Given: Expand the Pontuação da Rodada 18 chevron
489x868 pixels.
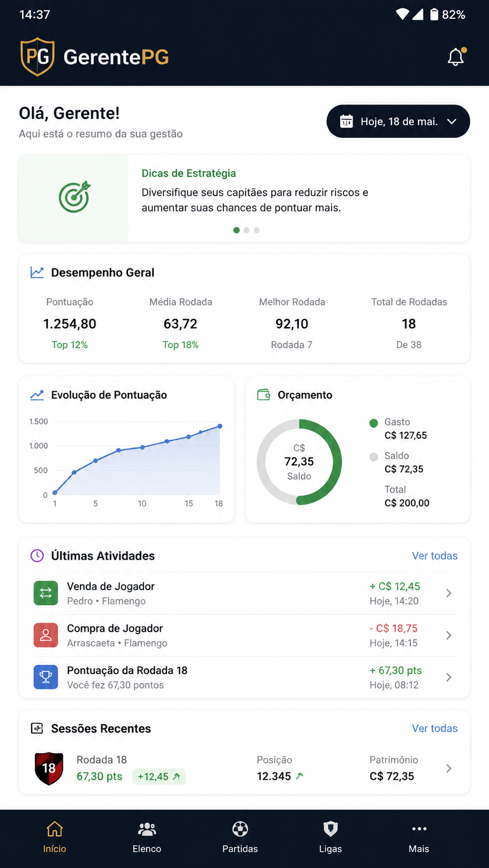Looking at the screenshot, I should point(449,677).
